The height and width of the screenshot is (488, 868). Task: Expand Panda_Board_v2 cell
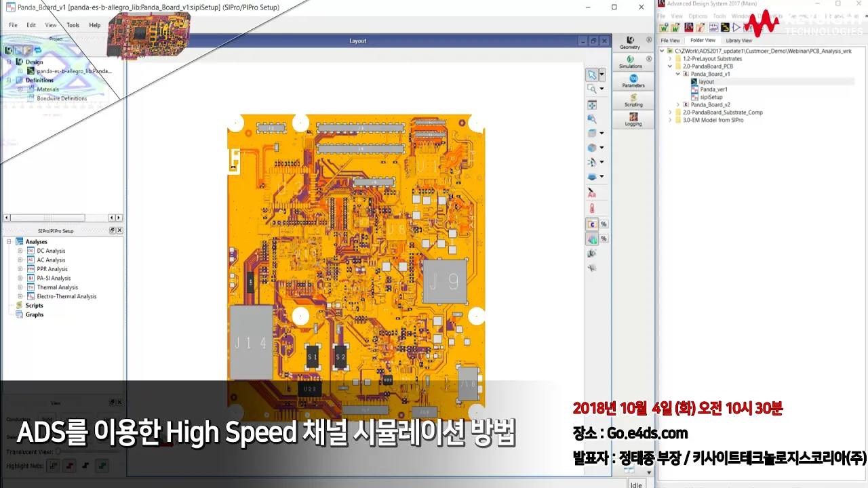pos(678,105)
